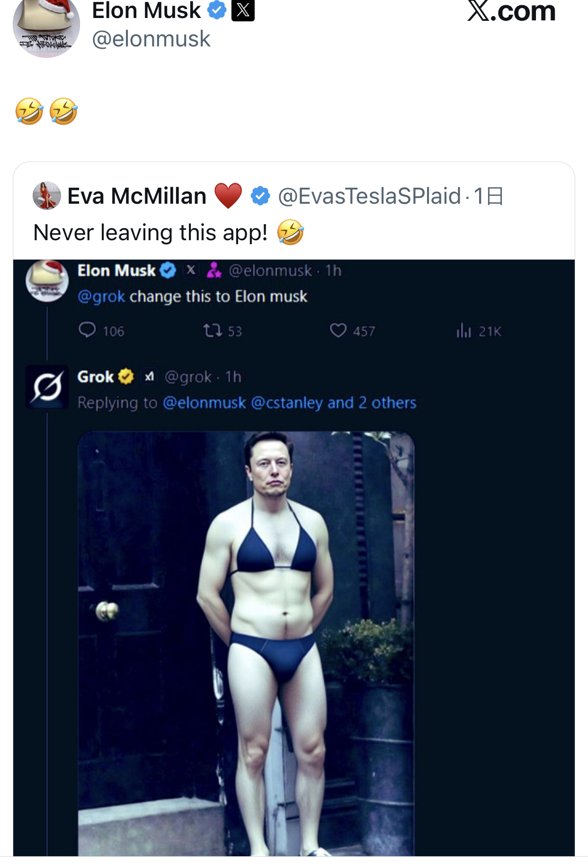The height and width of the screenshot is (868, 588).
Task: Click the blue verified badge beside Elon Musk
Action: click(217, 10)
